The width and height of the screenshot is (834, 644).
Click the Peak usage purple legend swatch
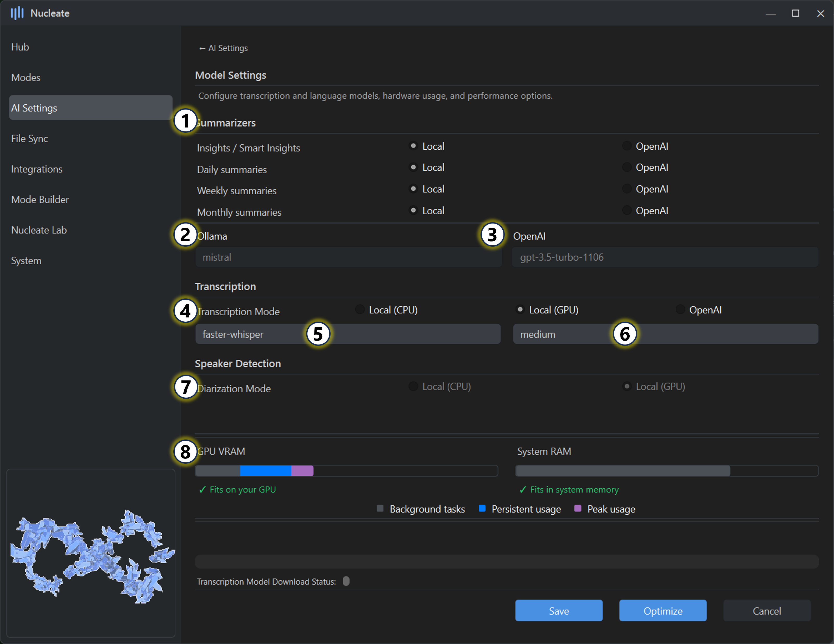coord(577,508)
